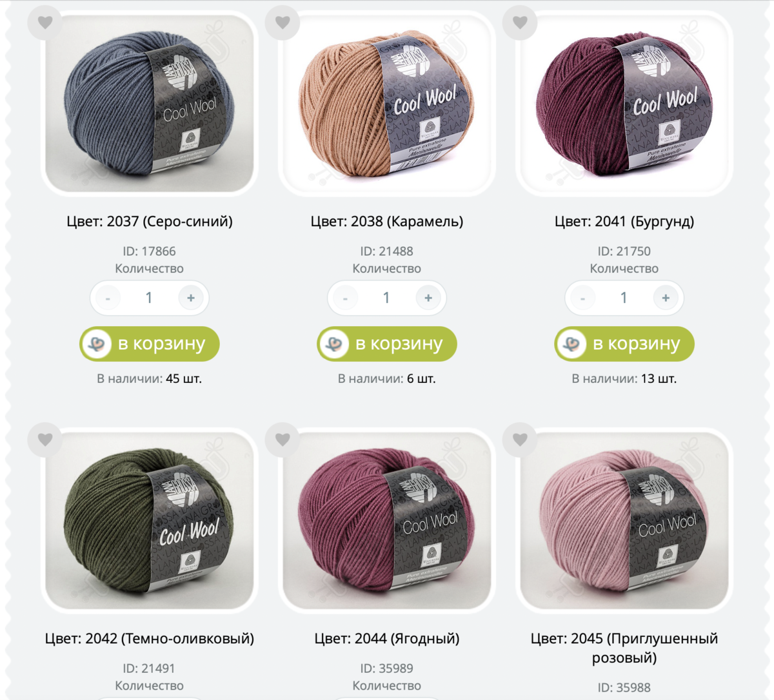Click plus stepper for 2041 Бургунд

click(x=666, y=298)
